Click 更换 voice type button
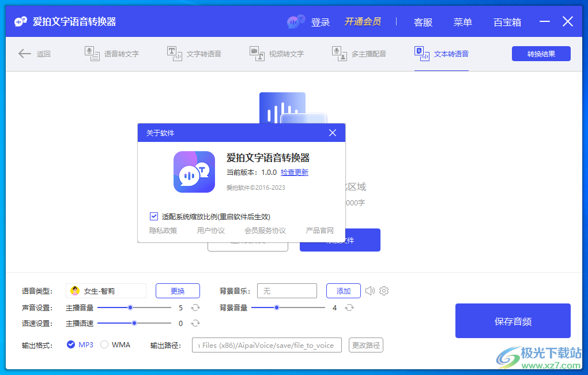 point(178,291)
